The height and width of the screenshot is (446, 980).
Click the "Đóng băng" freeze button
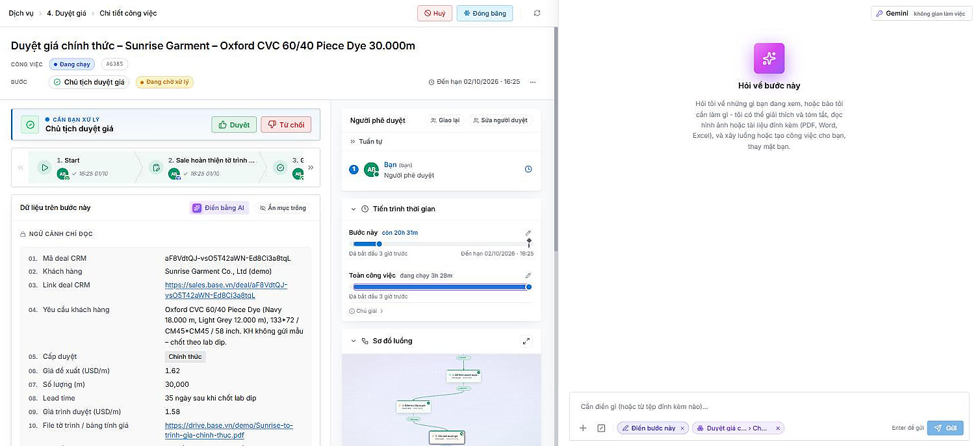click(x=485, y=13)
